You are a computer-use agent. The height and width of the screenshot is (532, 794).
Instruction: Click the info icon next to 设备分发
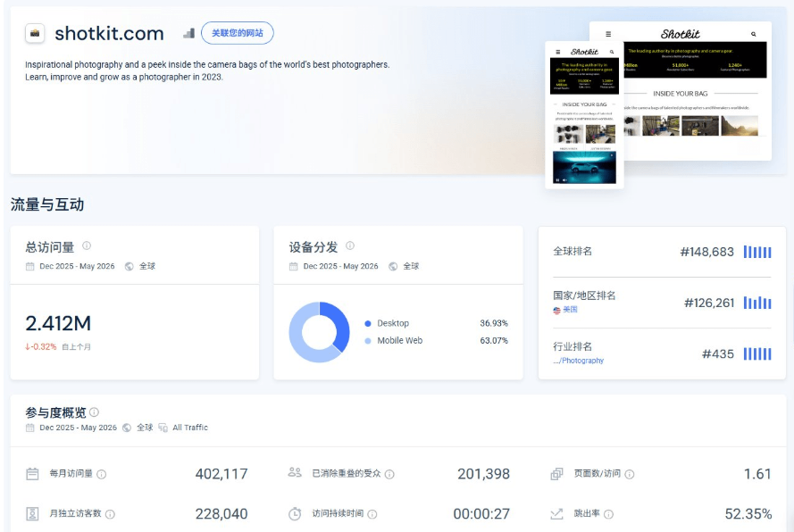350,245
